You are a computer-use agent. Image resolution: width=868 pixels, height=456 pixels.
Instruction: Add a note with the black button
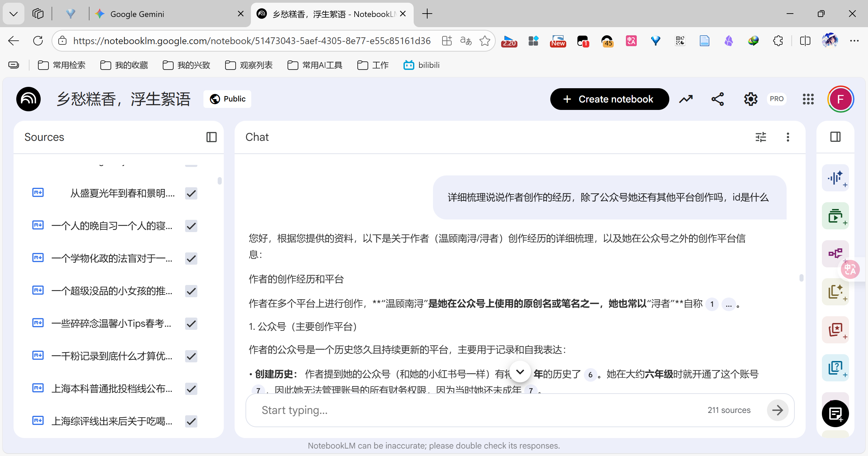(x=835, y=413)
